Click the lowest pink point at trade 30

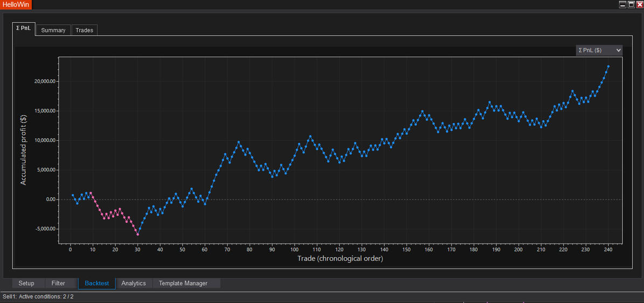(x=138, y=235)
